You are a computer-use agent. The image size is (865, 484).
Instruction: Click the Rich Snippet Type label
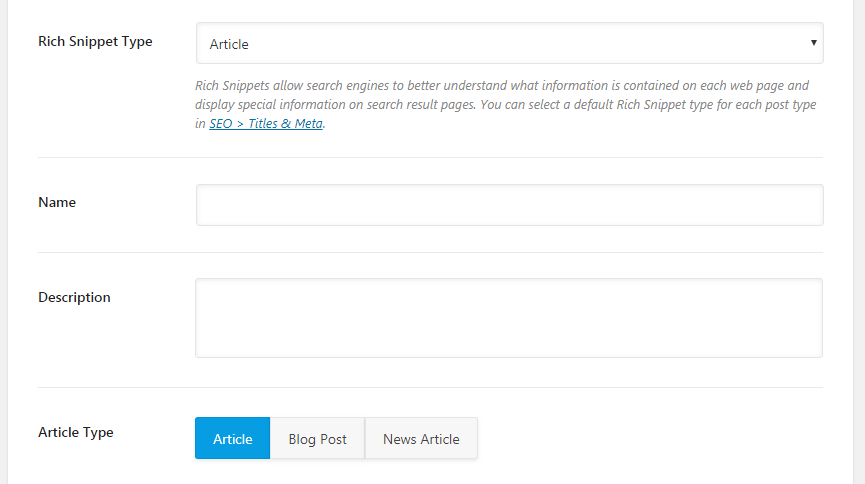(95, 41)
